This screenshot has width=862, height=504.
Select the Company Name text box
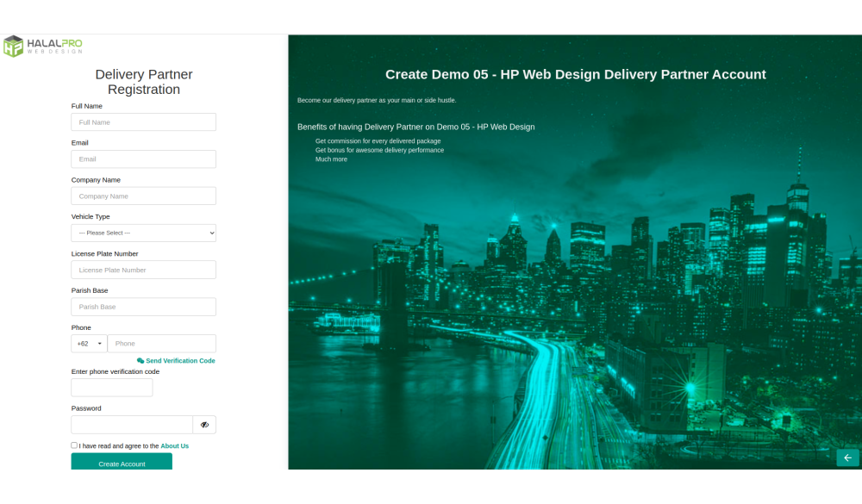coord(143,196)
